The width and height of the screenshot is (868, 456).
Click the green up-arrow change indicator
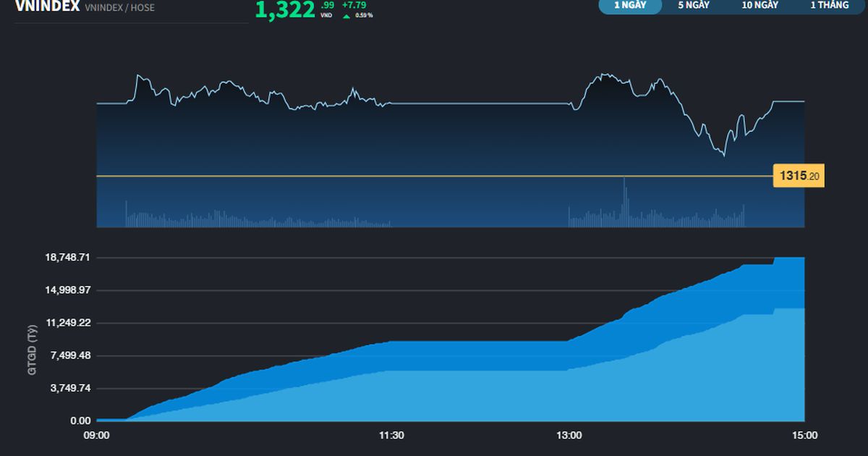[x=346, y=15]
